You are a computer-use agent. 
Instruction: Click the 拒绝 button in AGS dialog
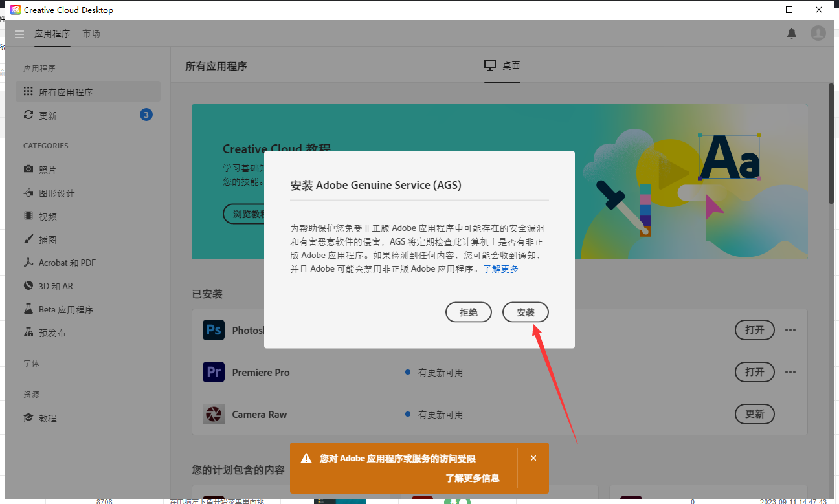[469, 312]
